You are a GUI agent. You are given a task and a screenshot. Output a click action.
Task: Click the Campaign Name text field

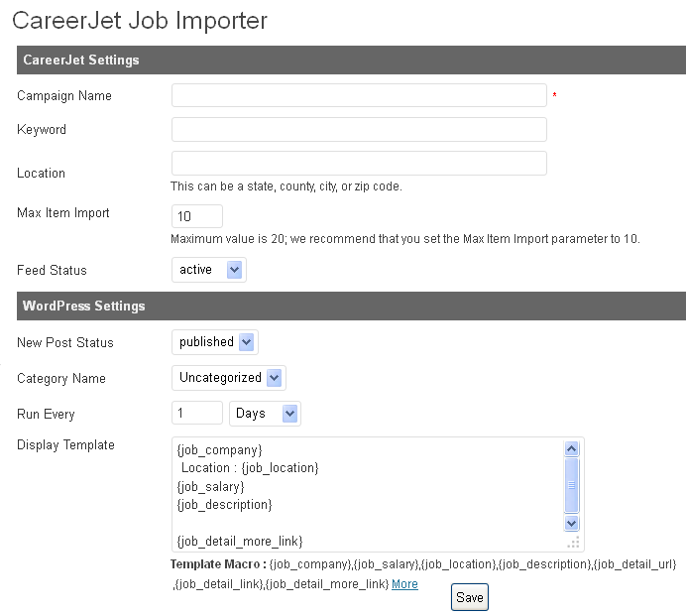[359, 95]
